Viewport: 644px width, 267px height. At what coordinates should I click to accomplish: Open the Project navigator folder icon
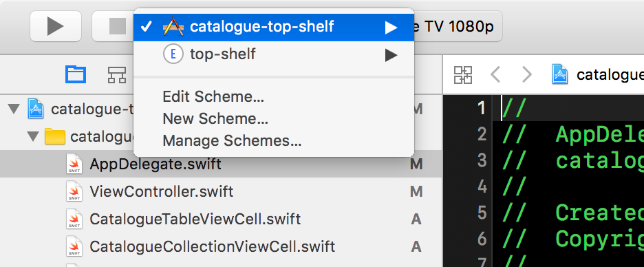click(x=76, y=75)
